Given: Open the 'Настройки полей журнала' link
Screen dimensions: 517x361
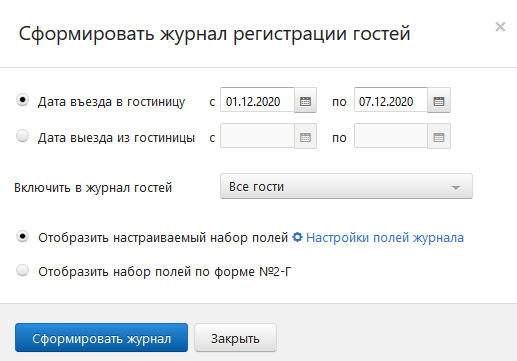Looking at the screenshot, I should [x=385, y=238].
